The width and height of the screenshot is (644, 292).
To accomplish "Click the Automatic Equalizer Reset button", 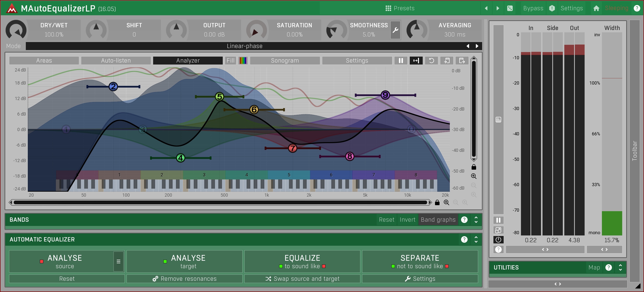I will pyautogui.click(x=67, y=279).
